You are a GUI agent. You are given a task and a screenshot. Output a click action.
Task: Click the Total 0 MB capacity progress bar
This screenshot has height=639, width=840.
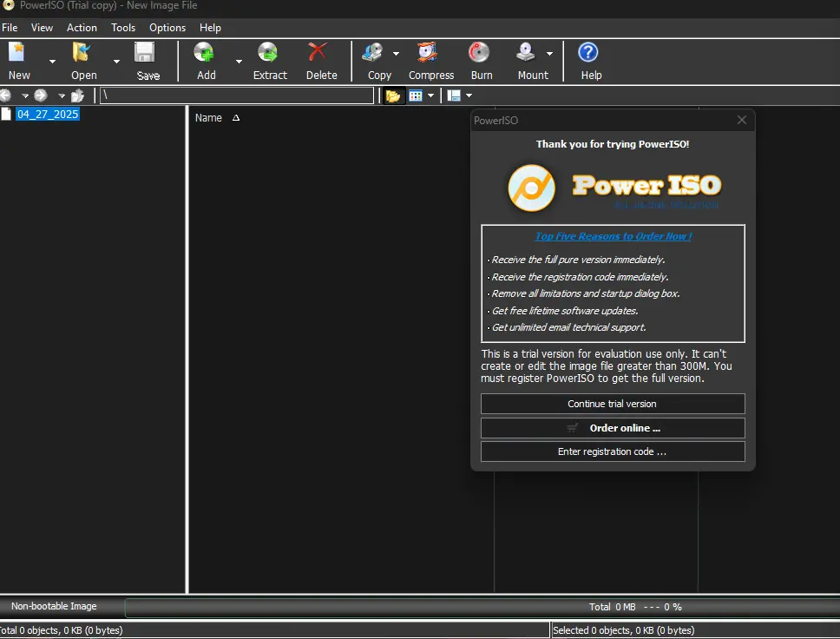[482, 607]
